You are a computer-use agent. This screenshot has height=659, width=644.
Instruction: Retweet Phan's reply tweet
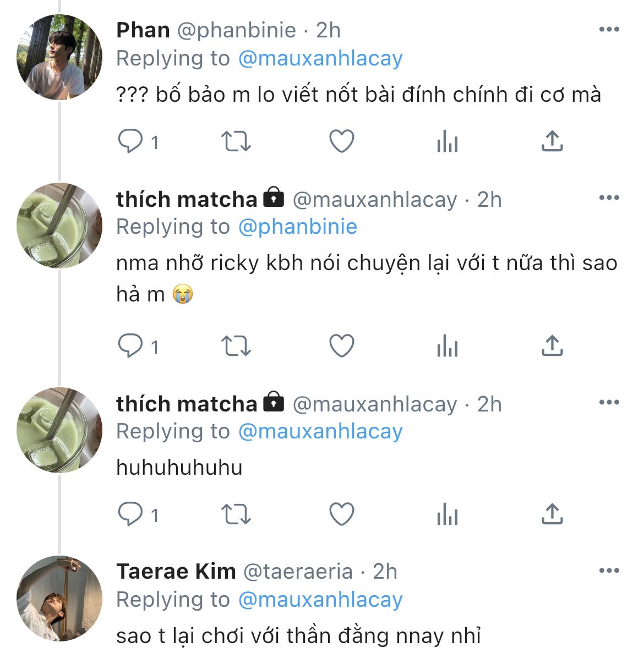(236, 141)
